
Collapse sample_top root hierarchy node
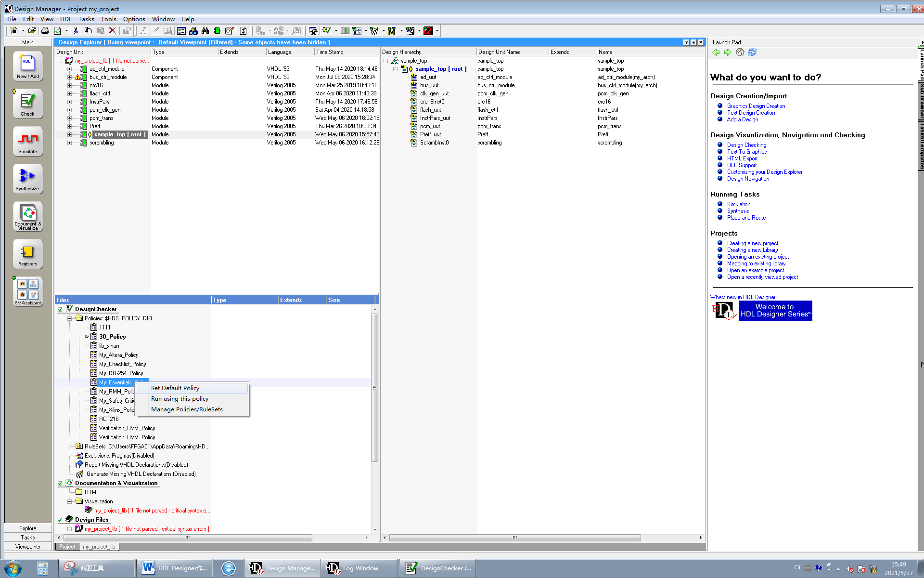(x=395, y=69)
